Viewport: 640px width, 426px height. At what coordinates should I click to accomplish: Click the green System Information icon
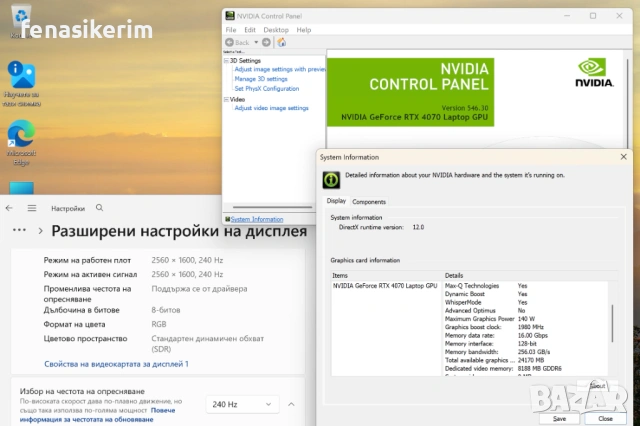[x=331, y=180]
